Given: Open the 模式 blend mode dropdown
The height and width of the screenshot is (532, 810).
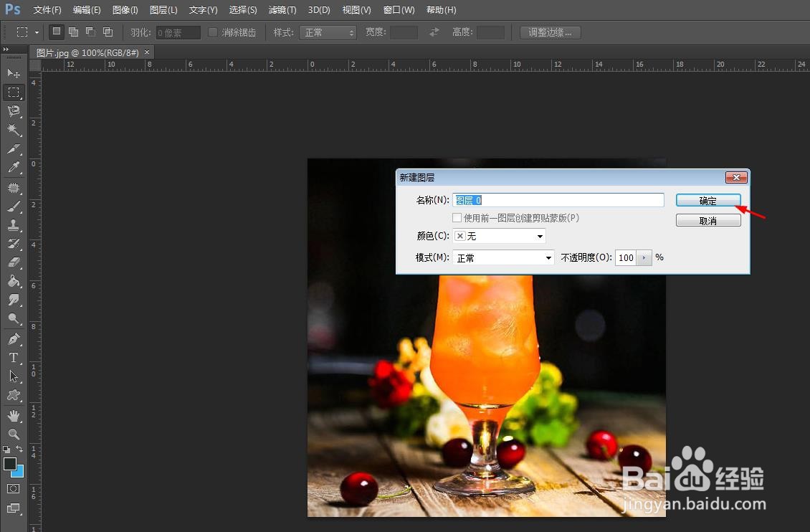Looking at the screenshot, I should point(504,257).
